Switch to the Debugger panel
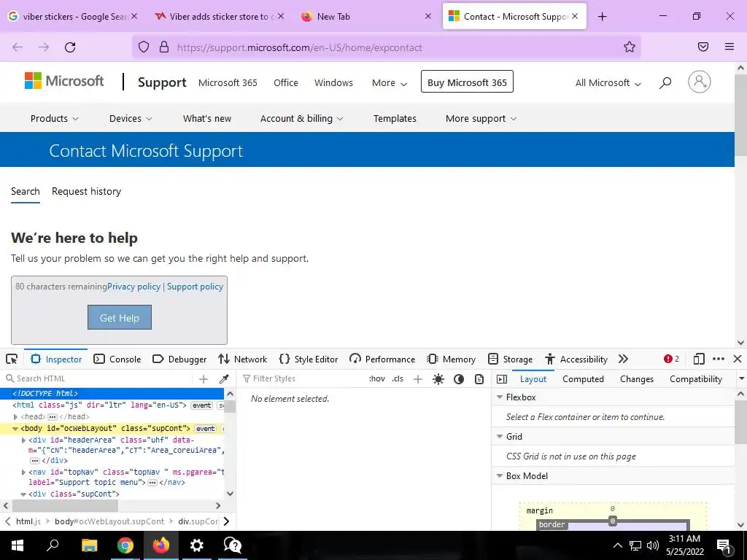 tap(179, 359)
